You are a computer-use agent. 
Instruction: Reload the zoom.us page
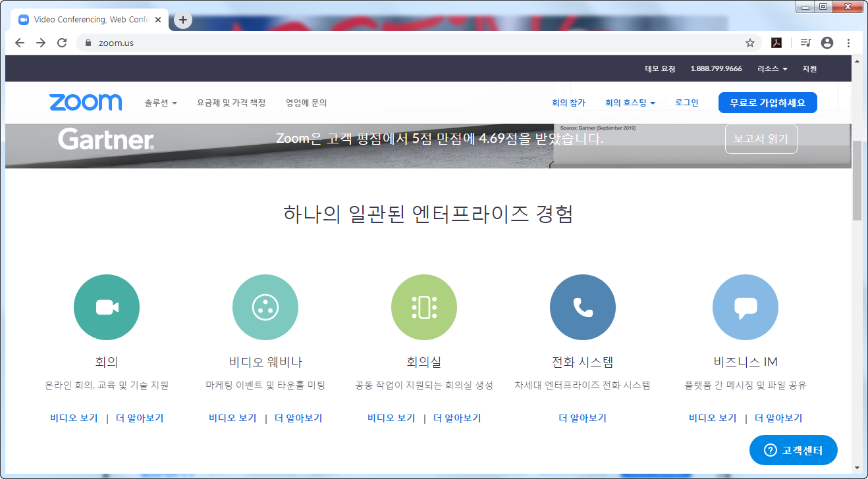coord(62,43)
